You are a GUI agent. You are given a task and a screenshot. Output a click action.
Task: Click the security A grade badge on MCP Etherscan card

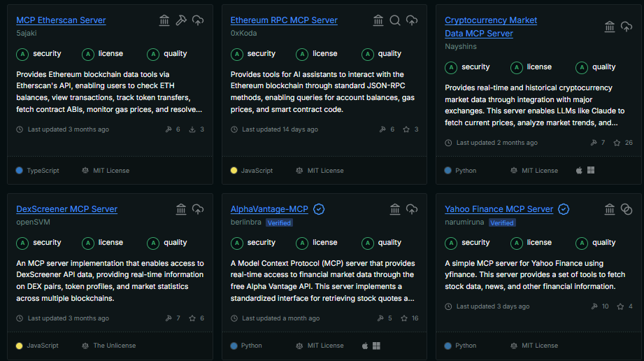point(22,55)
